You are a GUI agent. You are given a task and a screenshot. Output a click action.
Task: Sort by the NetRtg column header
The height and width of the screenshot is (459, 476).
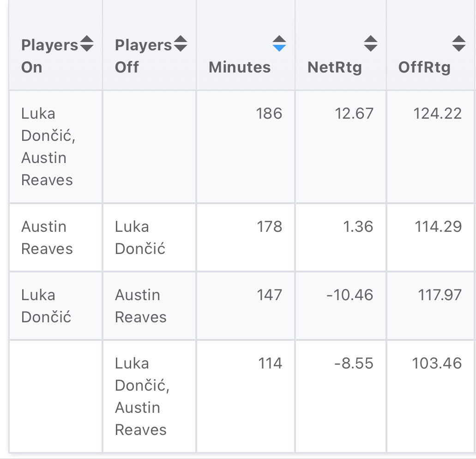tap(335, 67)
